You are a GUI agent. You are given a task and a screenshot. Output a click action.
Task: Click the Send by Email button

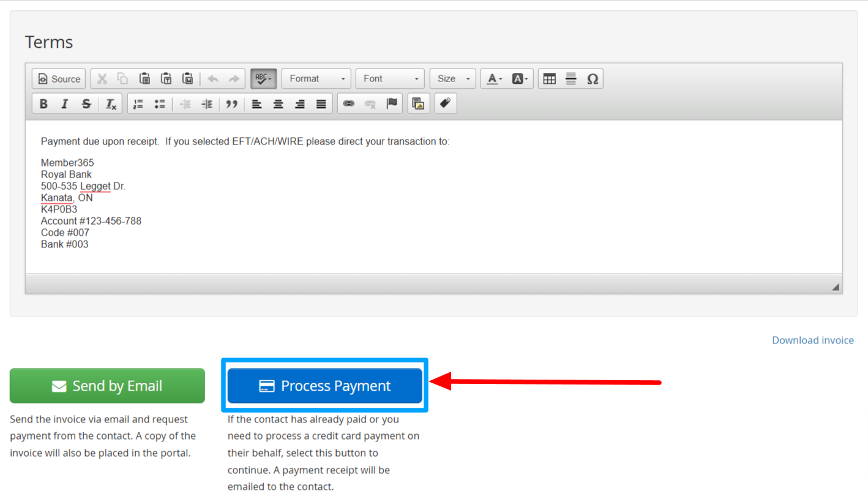107,386
